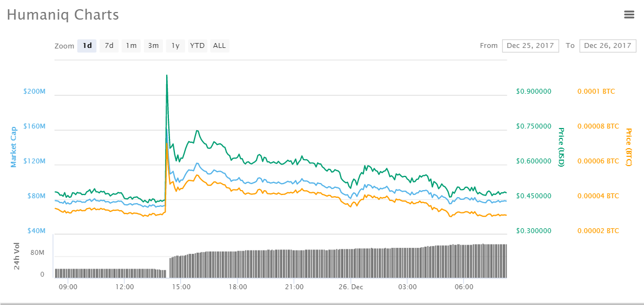Click the 06:00 time axis label

(463, 286)
